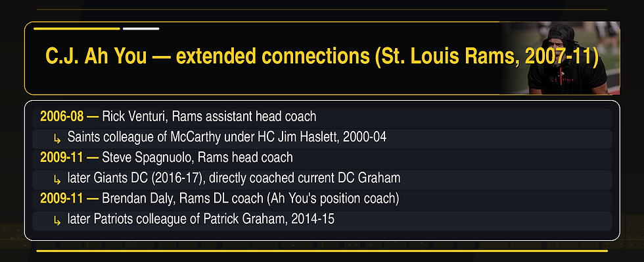
Task: Open the later Giants DC (2016-17) sub-row
Action: point(322,180)
